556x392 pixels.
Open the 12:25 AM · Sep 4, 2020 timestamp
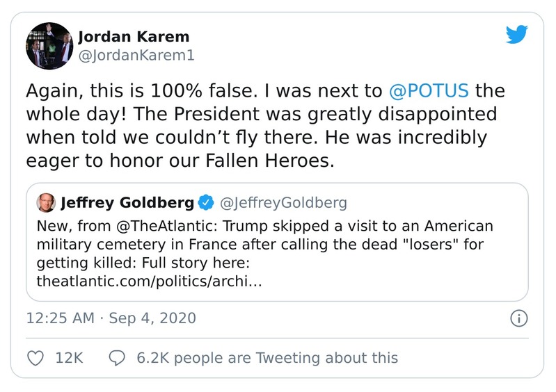[111, 319]
